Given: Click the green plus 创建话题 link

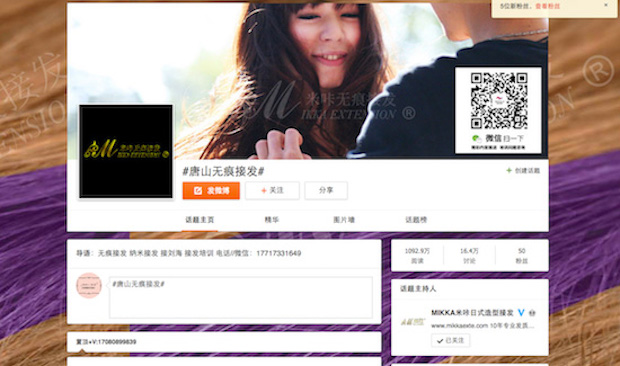Looking at the screenshot, I should [523, 171].
